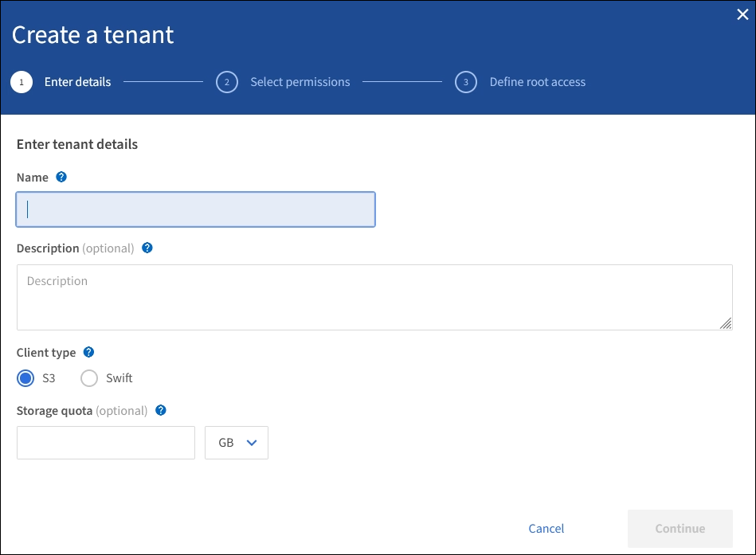Select the S3 client type radio button
Viewport: 756px width, 555px height.
27,378
